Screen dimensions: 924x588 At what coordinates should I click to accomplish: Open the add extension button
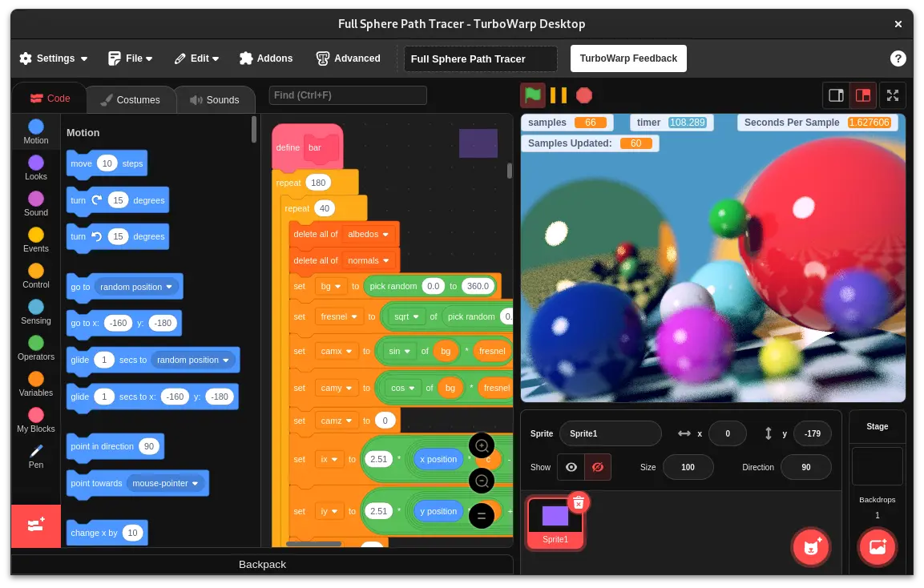(36, 526)
